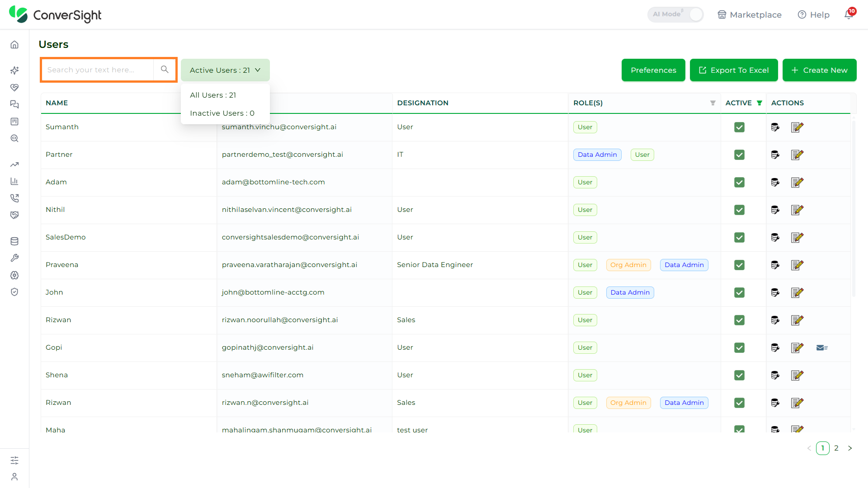Open the Active column filter
The image size is (868, 488).
[x=759, y=103]
